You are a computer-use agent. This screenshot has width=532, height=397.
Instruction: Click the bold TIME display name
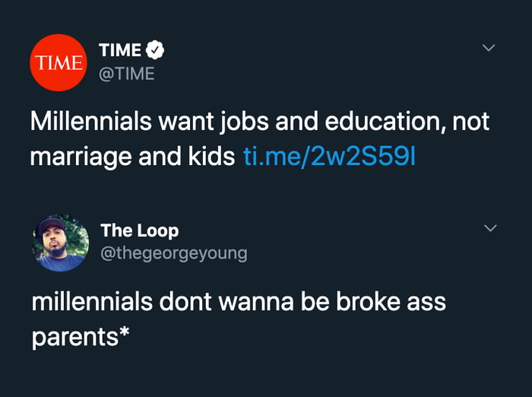click(120, 51)
